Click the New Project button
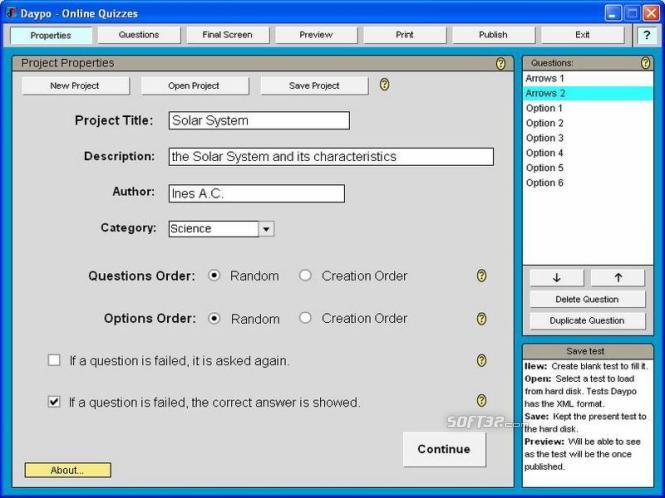665x498 pixels. 75,86
